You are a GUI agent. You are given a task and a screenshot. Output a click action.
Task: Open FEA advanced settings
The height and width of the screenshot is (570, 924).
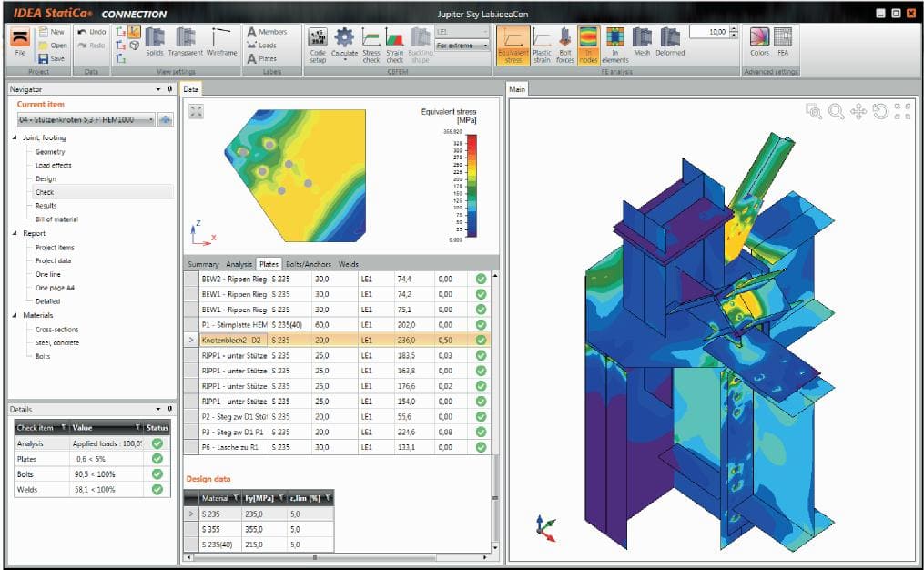[x=783, y=42]
